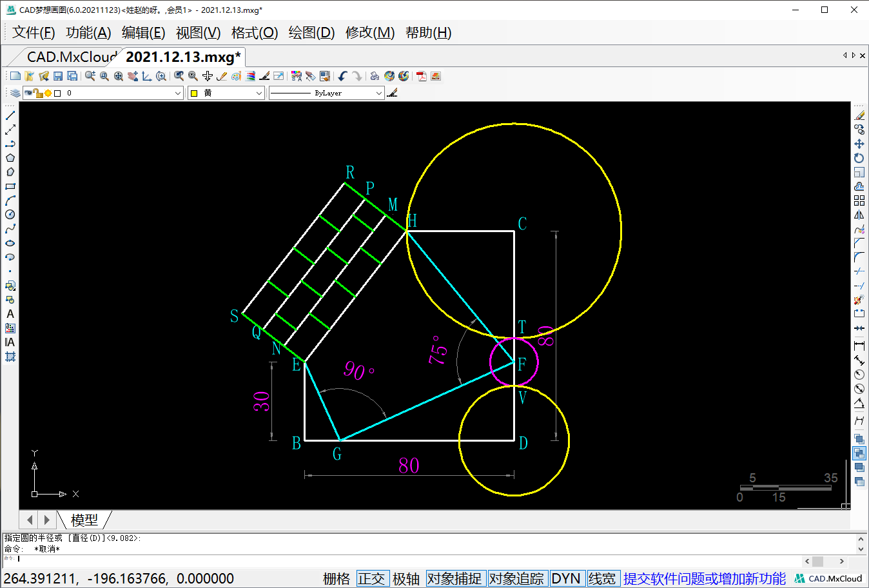Click the line style brush icon beside ByLayer
Screen dimensions: 869x588
click(x=393, y=93)
